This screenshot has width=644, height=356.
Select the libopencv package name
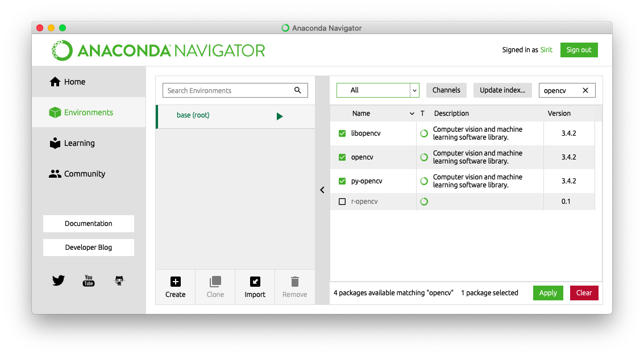click(366, 133)
